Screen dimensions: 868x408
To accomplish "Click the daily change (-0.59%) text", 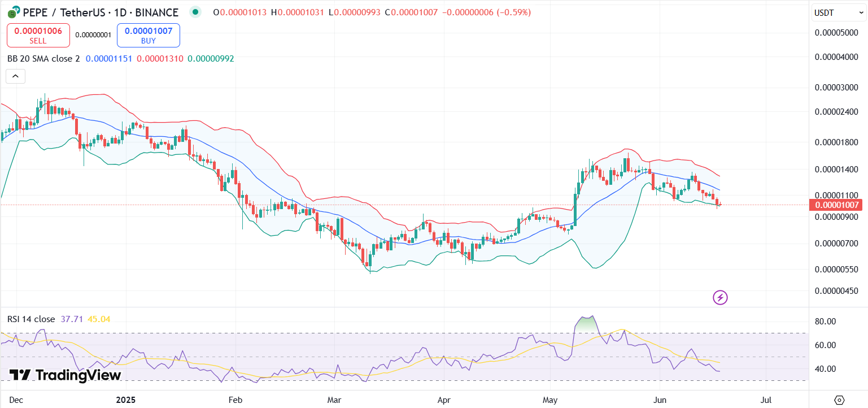I will click(514, 12).
